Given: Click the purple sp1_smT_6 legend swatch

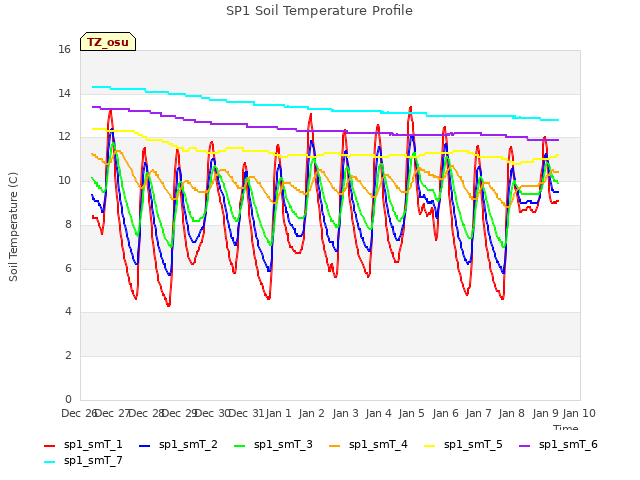Looking at the screenshot, I should [x=524, y=446].
